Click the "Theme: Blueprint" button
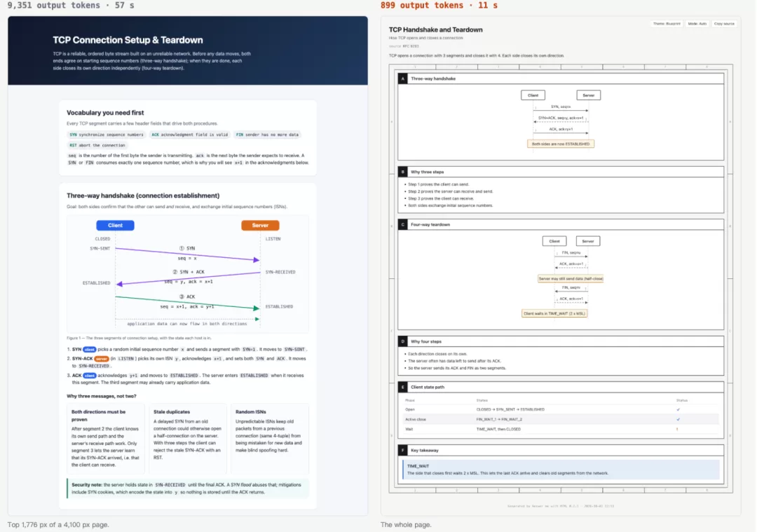Screen dimensions: 757x532 coord(667,24)
